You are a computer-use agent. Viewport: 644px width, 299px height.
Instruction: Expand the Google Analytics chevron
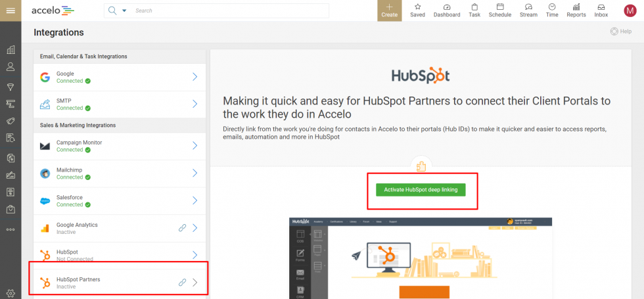195,228
